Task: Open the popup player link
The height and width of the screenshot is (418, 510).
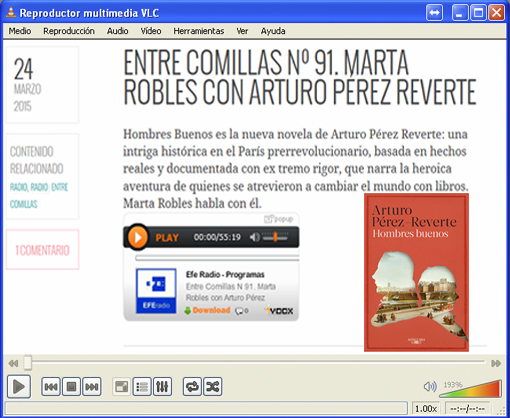Action: [x=279, y=219]
